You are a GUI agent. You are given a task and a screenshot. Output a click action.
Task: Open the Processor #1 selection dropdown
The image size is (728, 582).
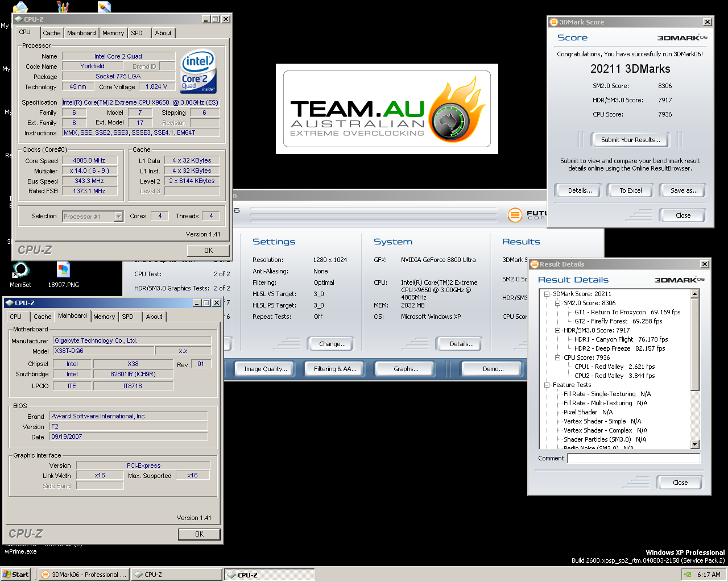tap(118, 217)
